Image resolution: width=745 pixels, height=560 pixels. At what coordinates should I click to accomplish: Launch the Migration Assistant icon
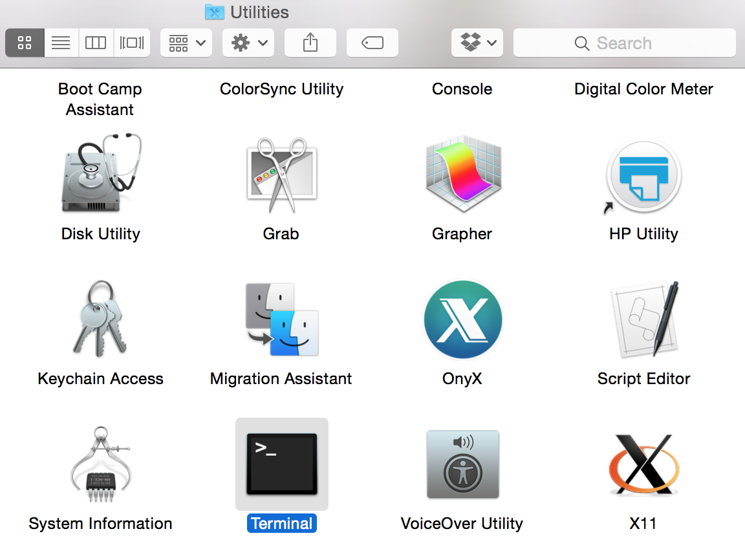pos(282,319)
